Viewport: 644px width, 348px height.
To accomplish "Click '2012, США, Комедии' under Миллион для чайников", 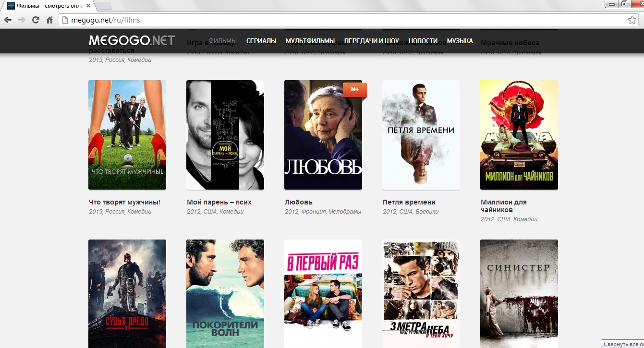I will pos(509,219).
